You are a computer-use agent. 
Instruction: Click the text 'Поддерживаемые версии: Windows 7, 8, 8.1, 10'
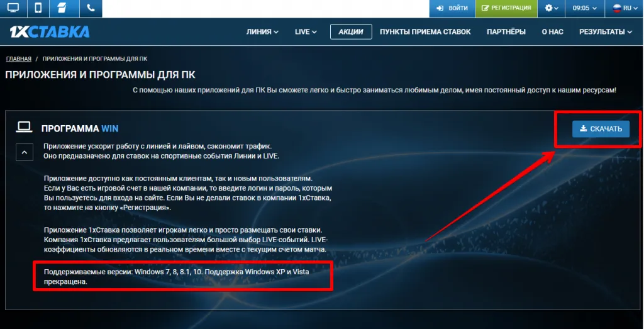pyautogui.click(x=124, y=272)
